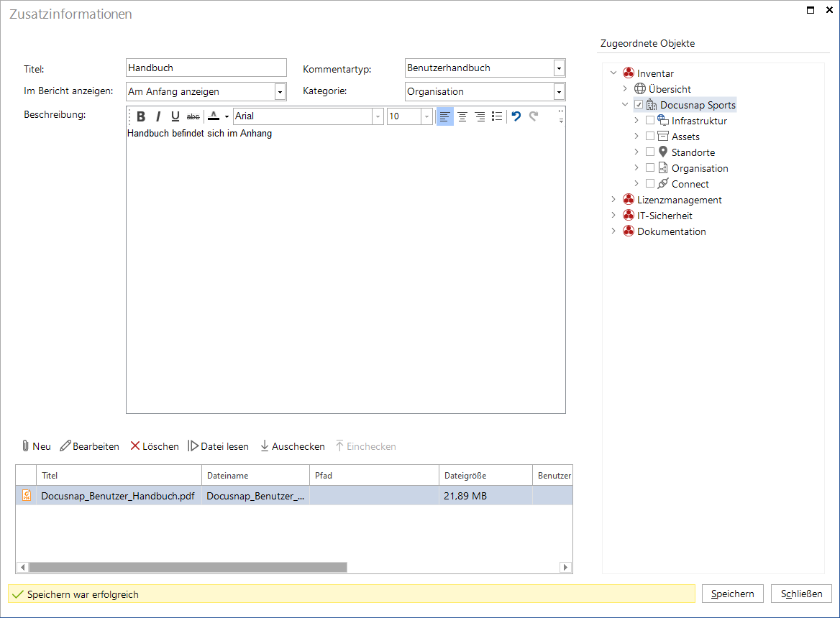This screenshot has height=618, width=840.
Task: Apply strikethrough formatting icon
Action: coord(193,116)
